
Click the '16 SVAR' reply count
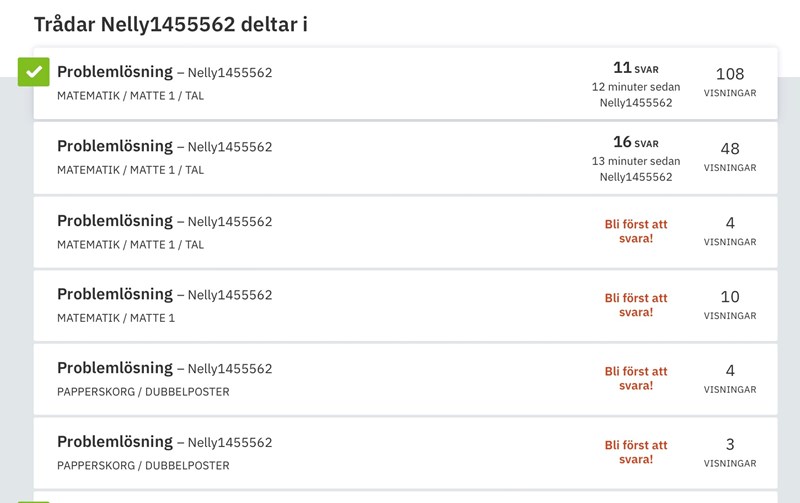coord(636,143)
